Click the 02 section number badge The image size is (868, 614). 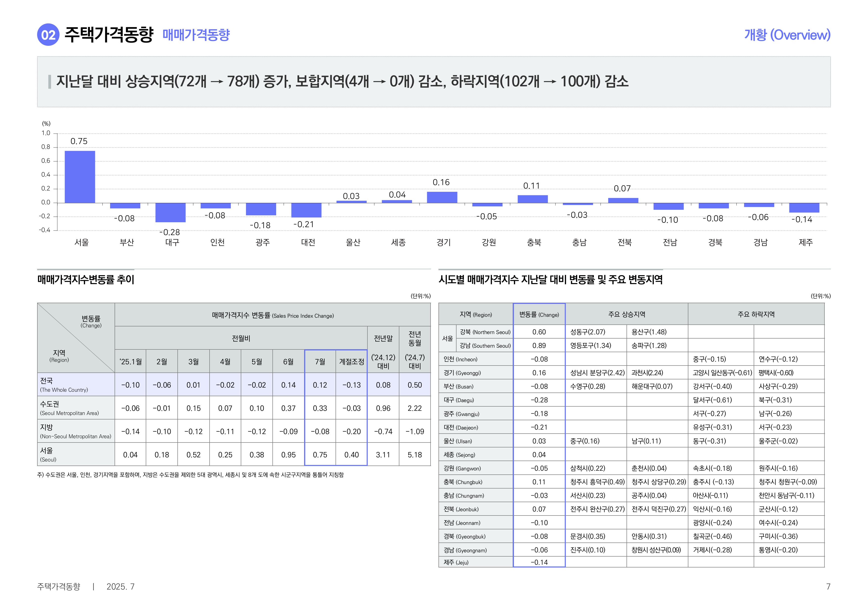(x=48, y=35)
